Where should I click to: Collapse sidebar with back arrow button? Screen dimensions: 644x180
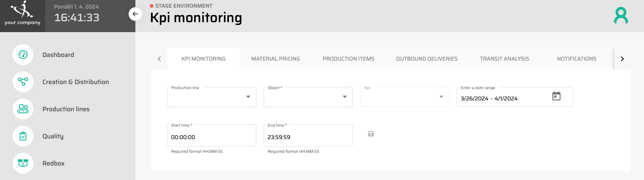coord(135,14)
